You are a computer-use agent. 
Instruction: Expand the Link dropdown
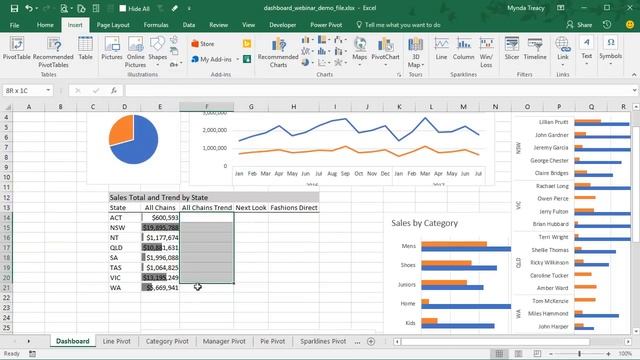point(563,65)
